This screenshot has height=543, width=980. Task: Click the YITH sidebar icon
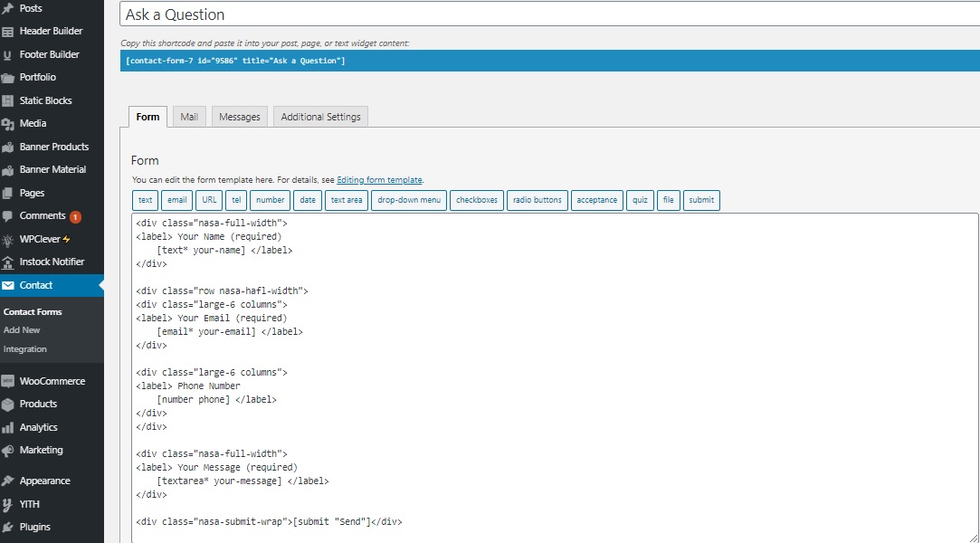[x=7, y=504]
